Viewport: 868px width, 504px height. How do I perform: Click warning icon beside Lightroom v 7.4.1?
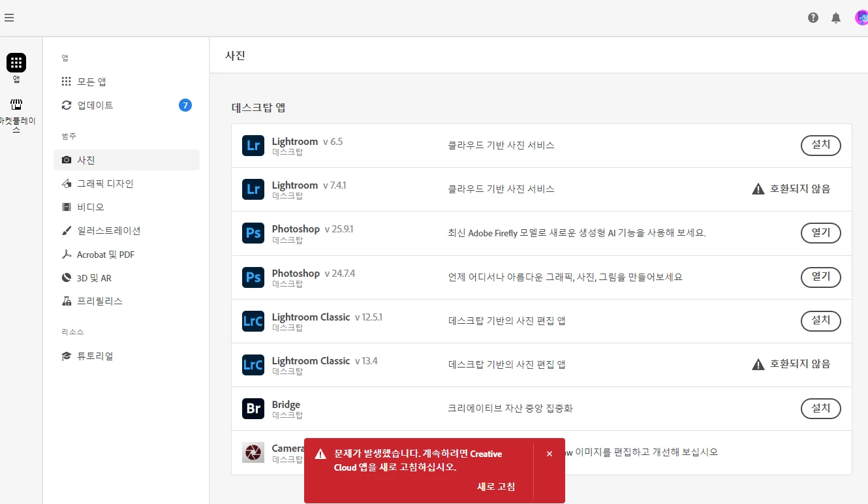pyautogui.click(x=758, y=189)
